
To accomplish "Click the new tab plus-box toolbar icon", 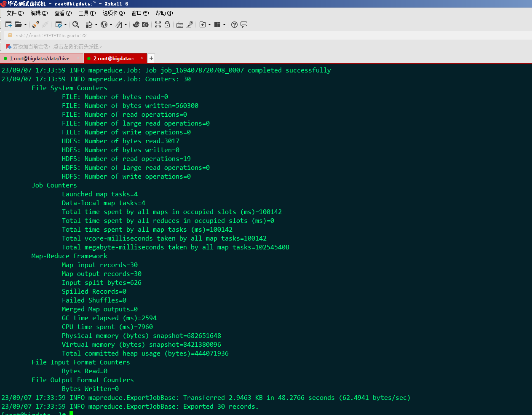I will coord(203,24).
